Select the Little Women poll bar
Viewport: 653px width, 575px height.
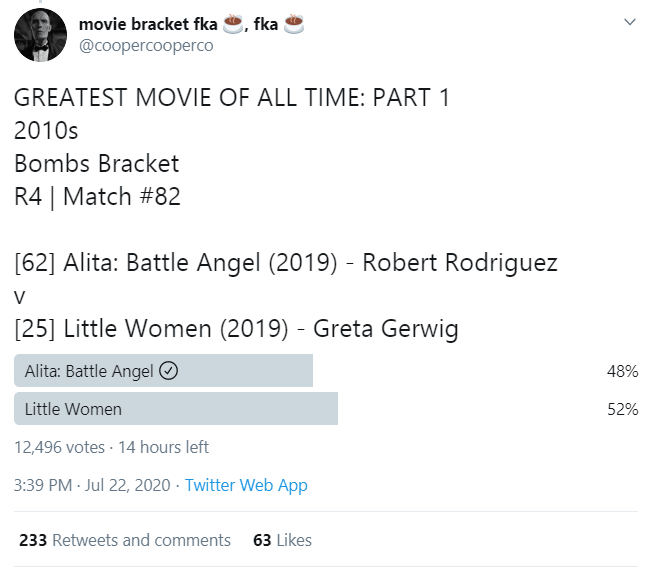[176, 409]
